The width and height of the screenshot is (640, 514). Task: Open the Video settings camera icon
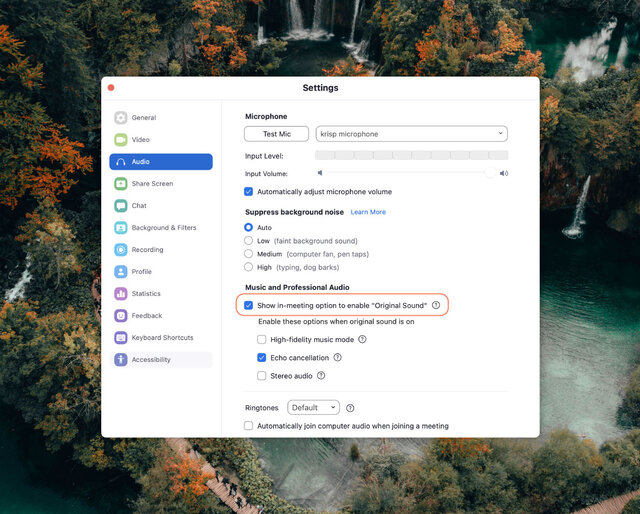click(120, 140)
